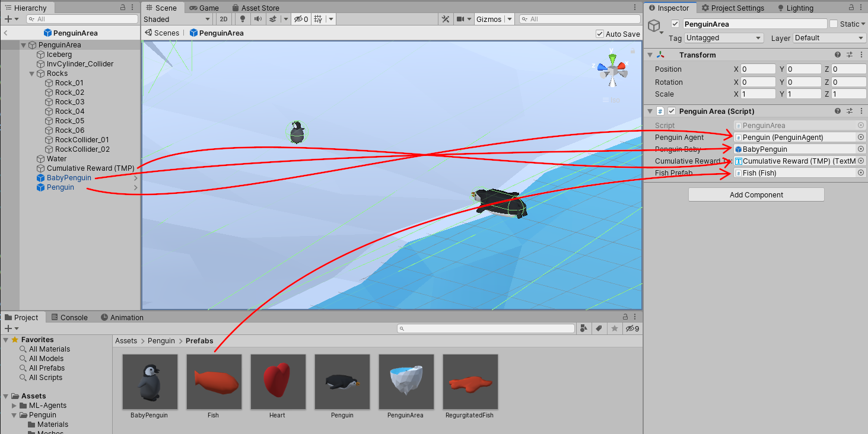This screenshot has width=868, height=434.
Task: Switch to the Game tab
Action: (x=204, y=8)
